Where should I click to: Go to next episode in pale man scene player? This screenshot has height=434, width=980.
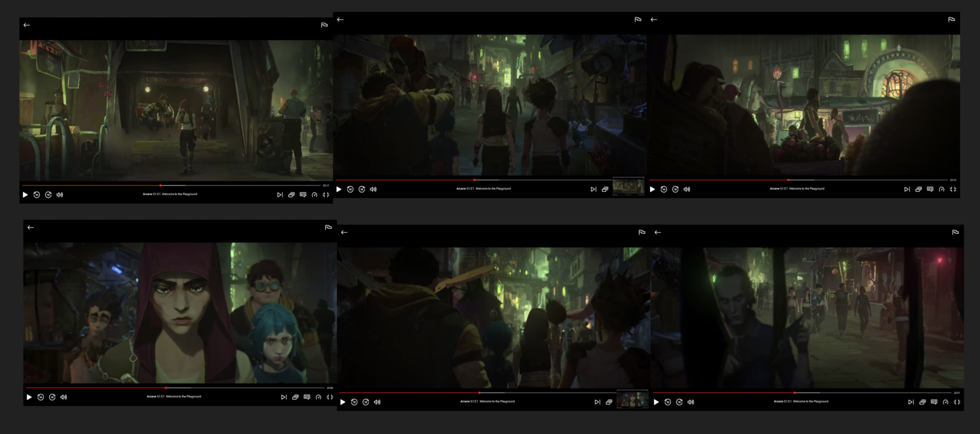click(x=911, y=402)
